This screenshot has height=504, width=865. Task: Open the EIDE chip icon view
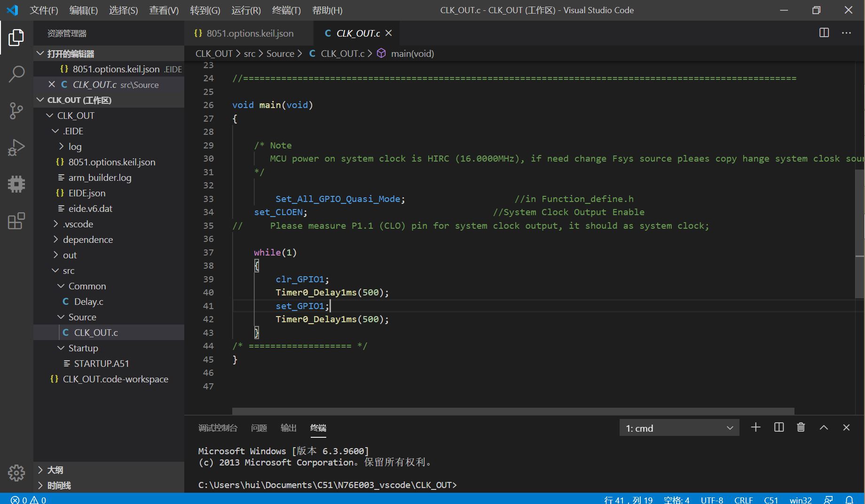tap(16, 184)
